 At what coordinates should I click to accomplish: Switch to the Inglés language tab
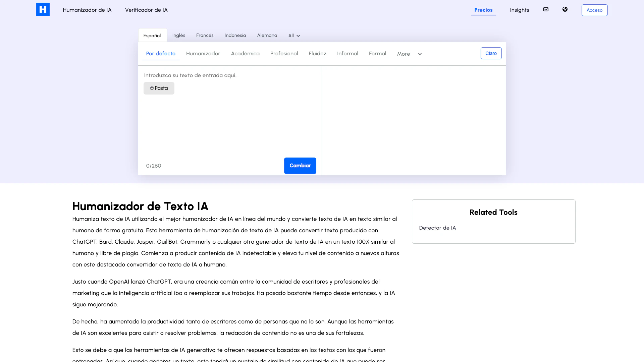pos(178,35)
